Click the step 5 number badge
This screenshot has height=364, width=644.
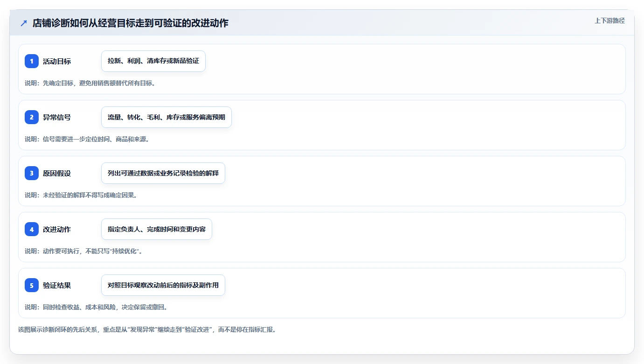32,285
